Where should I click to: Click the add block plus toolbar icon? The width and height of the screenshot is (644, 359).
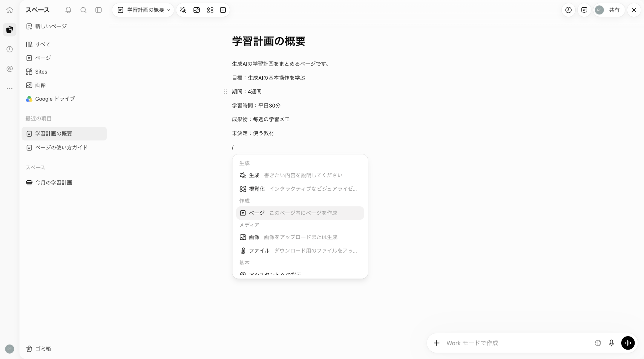point(223,10)
